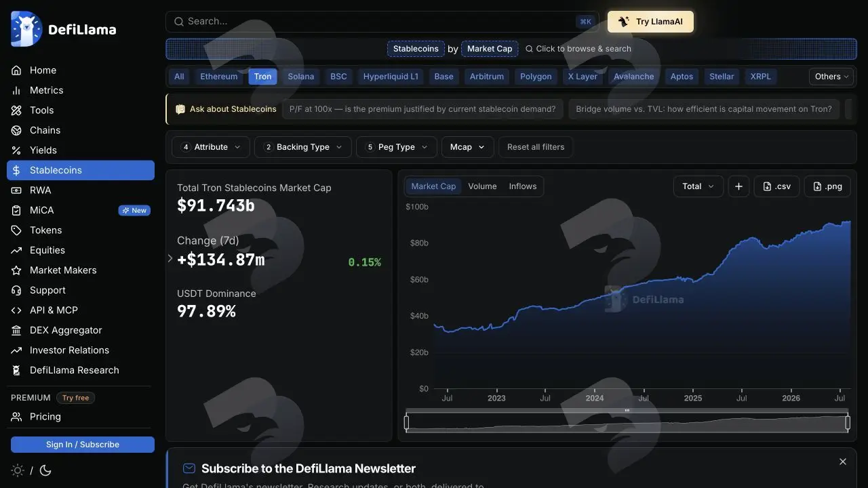Click Reset all filters button
The image size is (868, 488).
(x=536, y=147)
